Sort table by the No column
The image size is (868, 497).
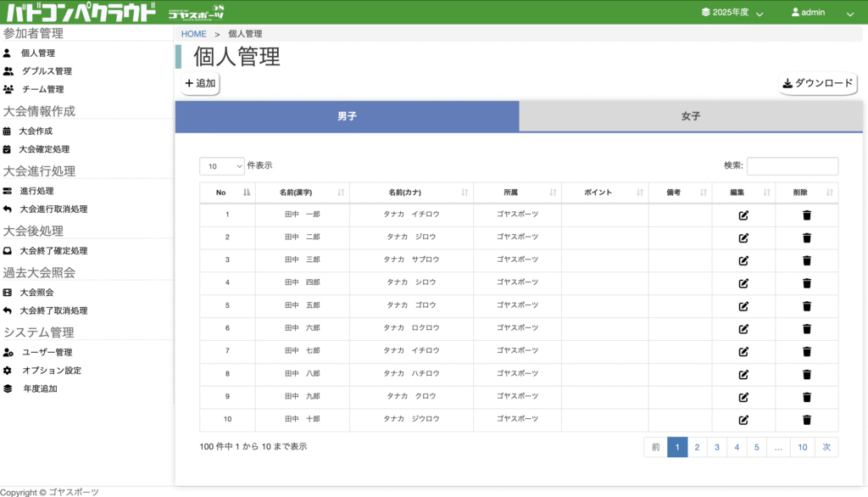227,193
